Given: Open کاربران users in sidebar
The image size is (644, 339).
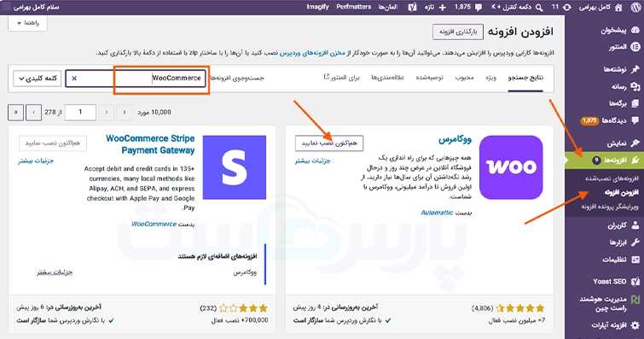Looking at the screenshot, I should pyautogui.click(x=624, y=225).
